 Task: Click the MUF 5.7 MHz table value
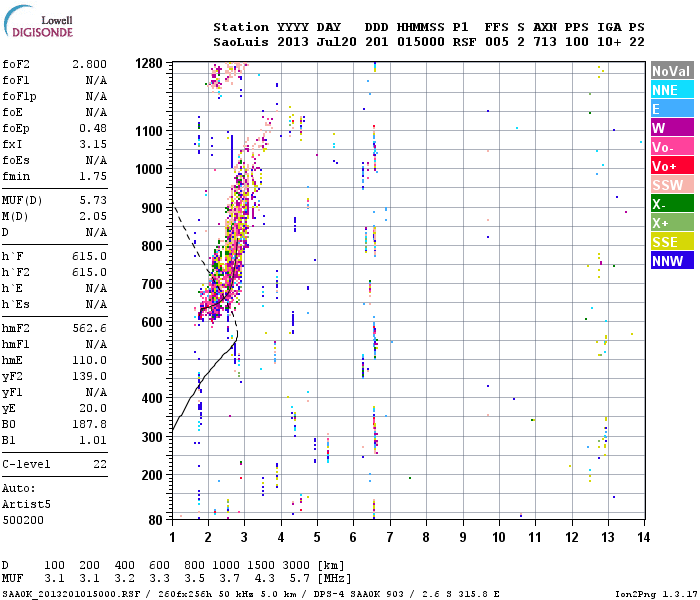pos(300,579)
